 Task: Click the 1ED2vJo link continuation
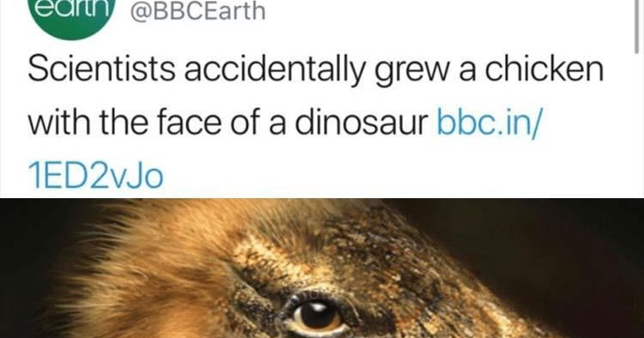point(95,176)
